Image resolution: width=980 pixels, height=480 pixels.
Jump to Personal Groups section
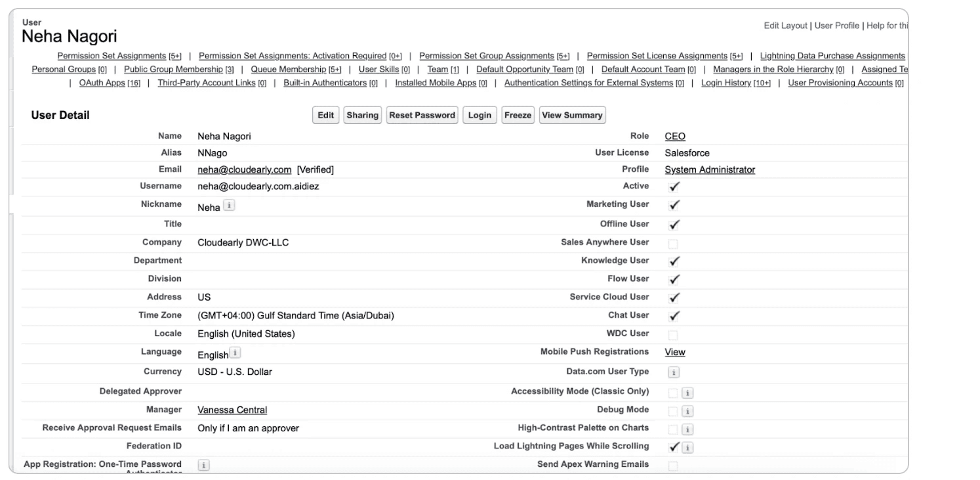click(x=70, y=69)
